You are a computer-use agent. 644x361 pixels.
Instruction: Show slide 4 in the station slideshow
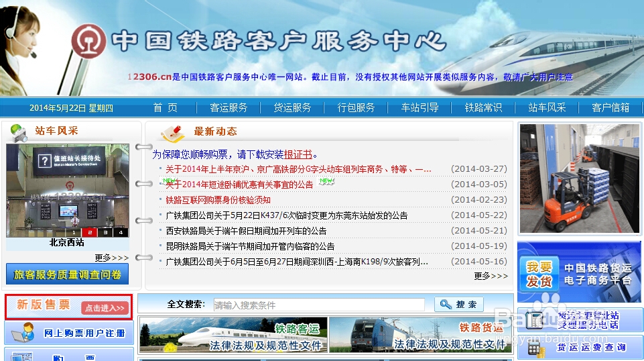point(121,232)
